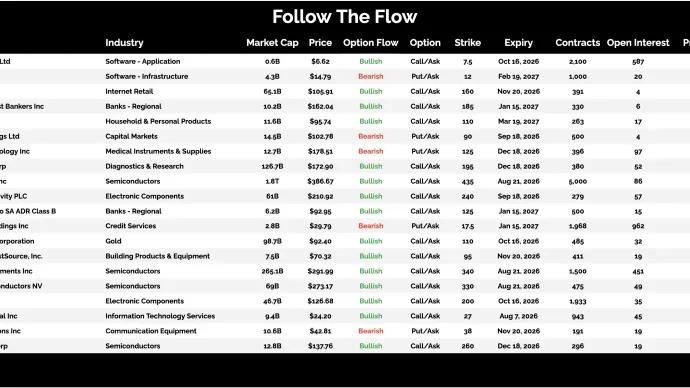This screenshot has width=690, height=388.
Task: Sort by Market Cap column header
Action: pos(272,43)
